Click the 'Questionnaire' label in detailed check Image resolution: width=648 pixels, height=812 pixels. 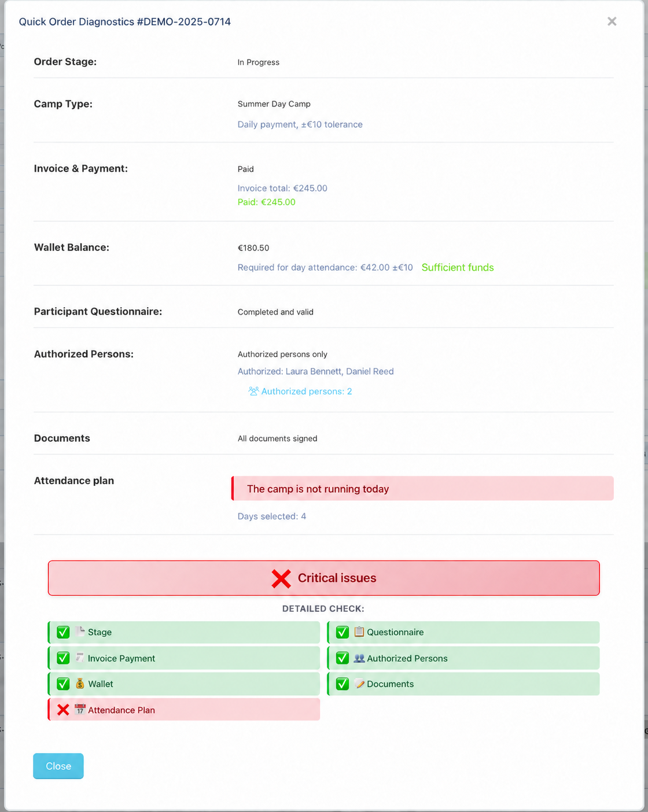395,632
